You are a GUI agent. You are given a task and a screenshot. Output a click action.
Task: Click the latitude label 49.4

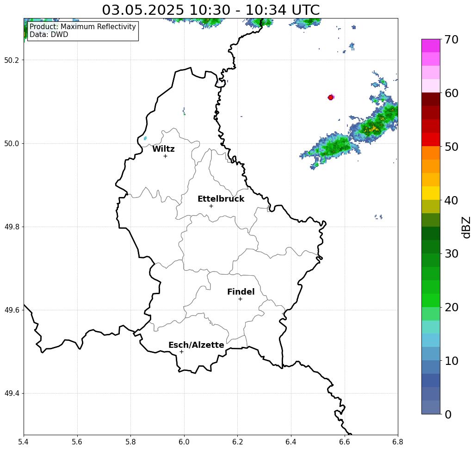(12, 394)
